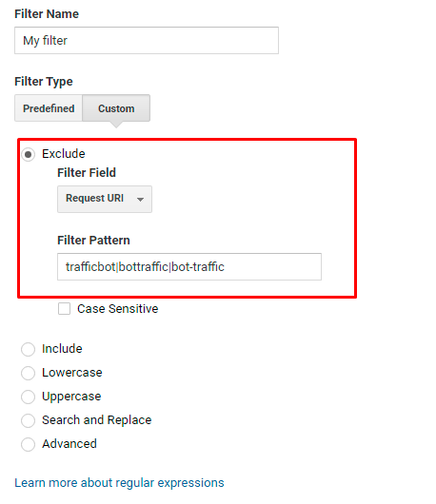Image resolution: width=436 pixels, height=504 pixels.
Task: Enable the Case Sensitive checkbox
Action: (x=64, y=309)
